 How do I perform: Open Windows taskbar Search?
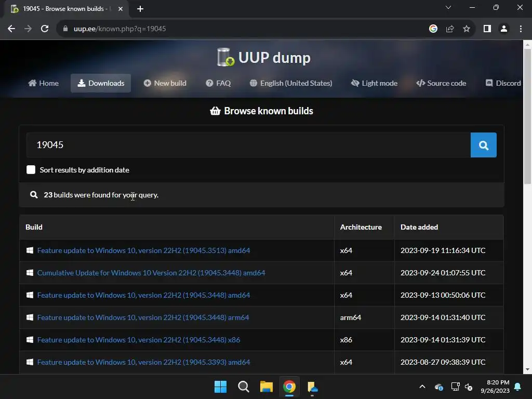[x=243, y=387]
